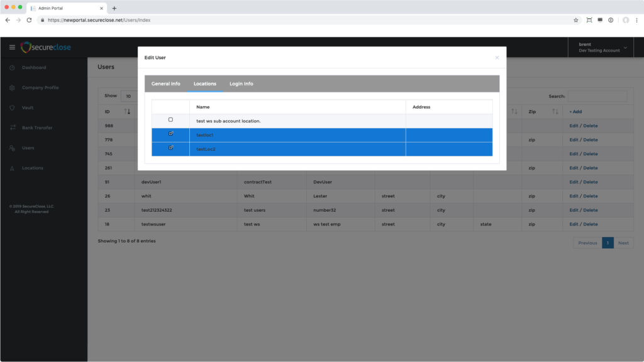Open Bank Transfer in the sidebar
Viewport: 644px width, 362px height.
point(37,128)
